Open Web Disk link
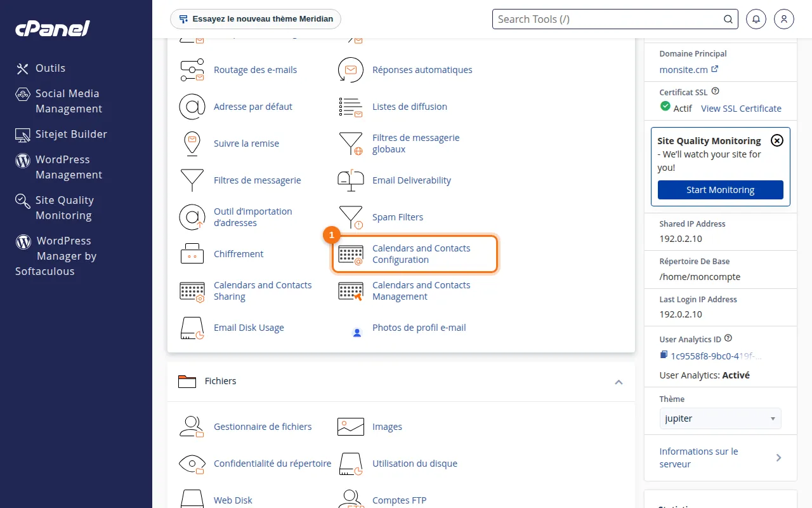The width and height of the screenshot is (812, 508). click(x=233, y=500)
